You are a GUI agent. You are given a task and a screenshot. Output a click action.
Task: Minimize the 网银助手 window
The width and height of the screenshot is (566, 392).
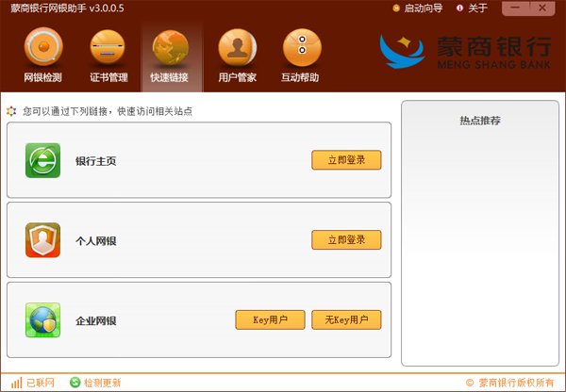tap(515, 8)
